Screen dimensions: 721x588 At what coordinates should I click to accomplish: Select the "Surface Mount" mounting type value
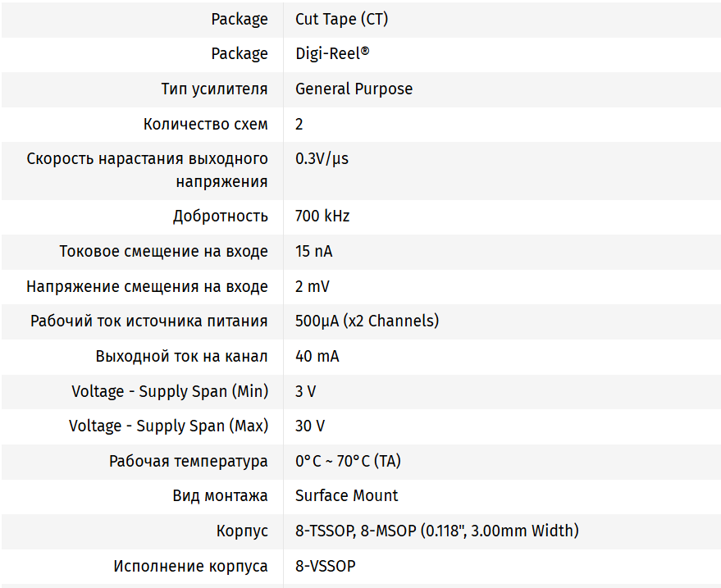[346, 495]
